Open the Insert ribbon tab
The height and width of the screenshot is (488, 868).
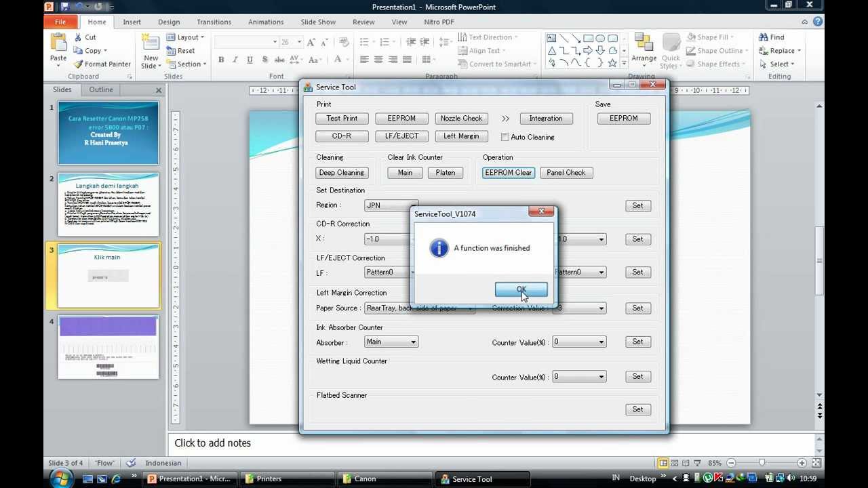click(x=132, y=22)
